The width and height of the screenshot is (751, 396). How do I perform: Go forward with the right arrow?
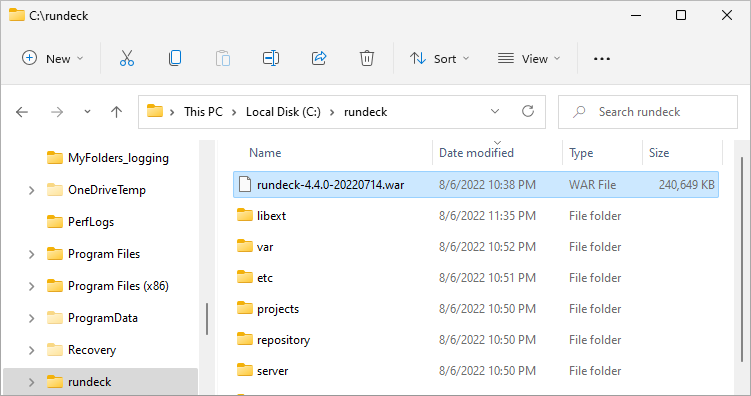[57, 112]
